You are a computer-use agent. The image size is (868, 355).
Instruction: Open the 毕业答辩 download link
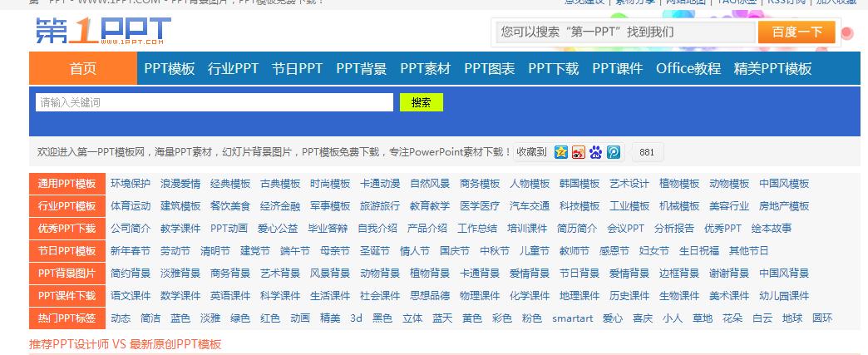coord(328,228)
